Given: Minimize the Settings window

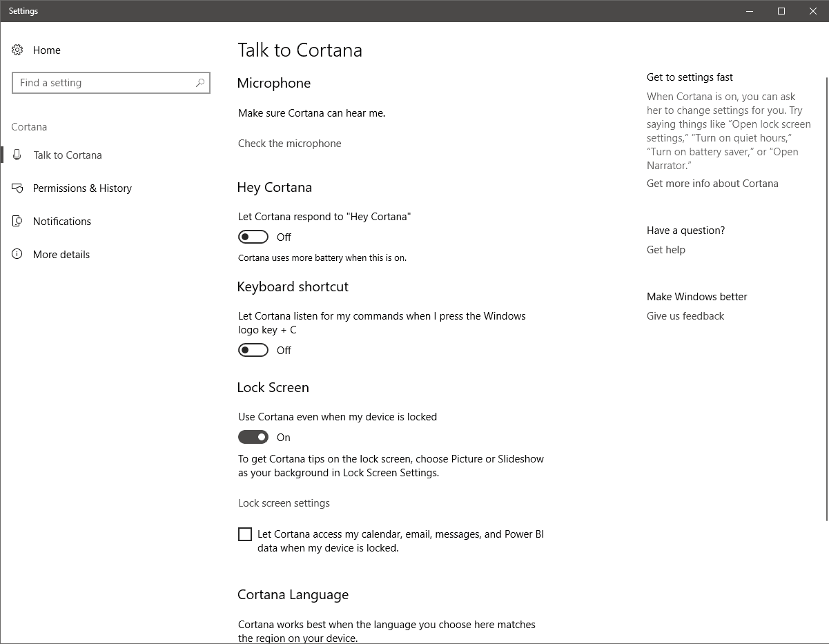Looking at the screenshot, I should (x=750, y=11).
